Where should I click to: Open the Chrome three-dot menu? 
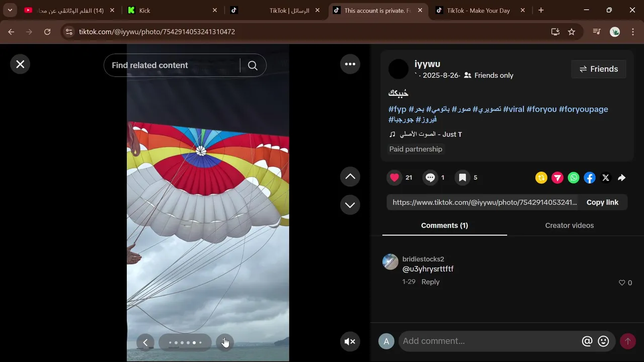pos(633,32)
